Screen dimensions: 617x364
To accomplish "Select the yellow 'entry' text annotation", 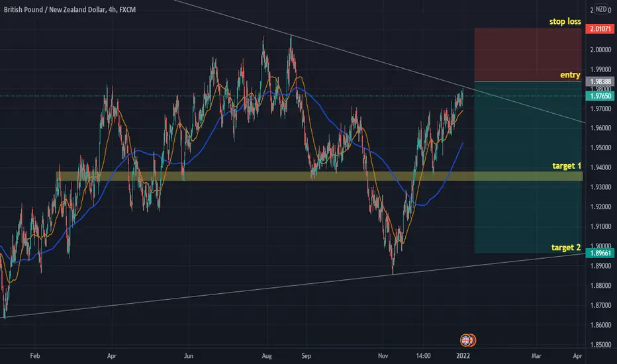I will point(570,75).
